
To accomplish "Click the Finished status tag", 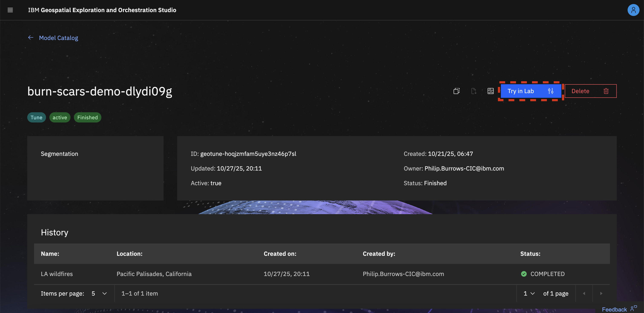I will (x=88, y=118).
